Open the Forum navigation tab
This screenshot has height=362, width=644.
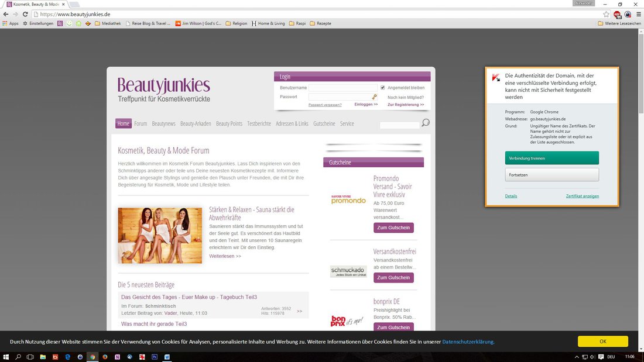pyautogui.click(x=141, y=123)
